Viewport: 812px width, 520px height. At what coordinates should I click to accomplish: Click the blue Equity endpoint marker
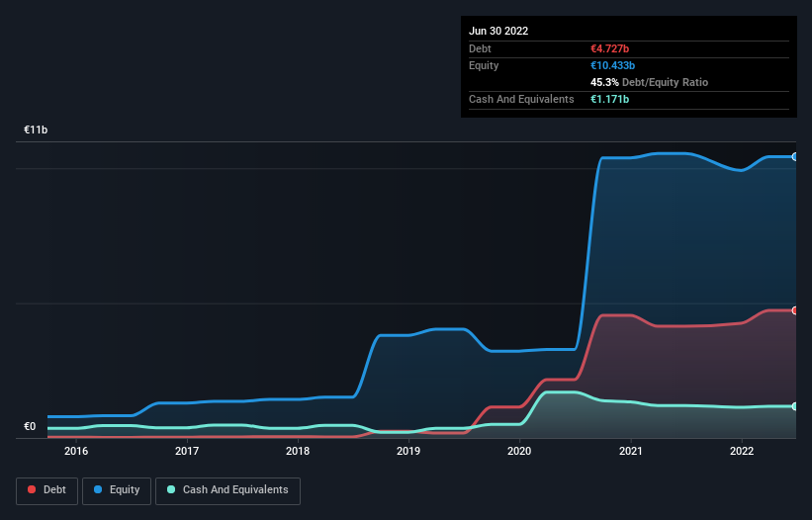pyautogui.click(x=795, y=157)
